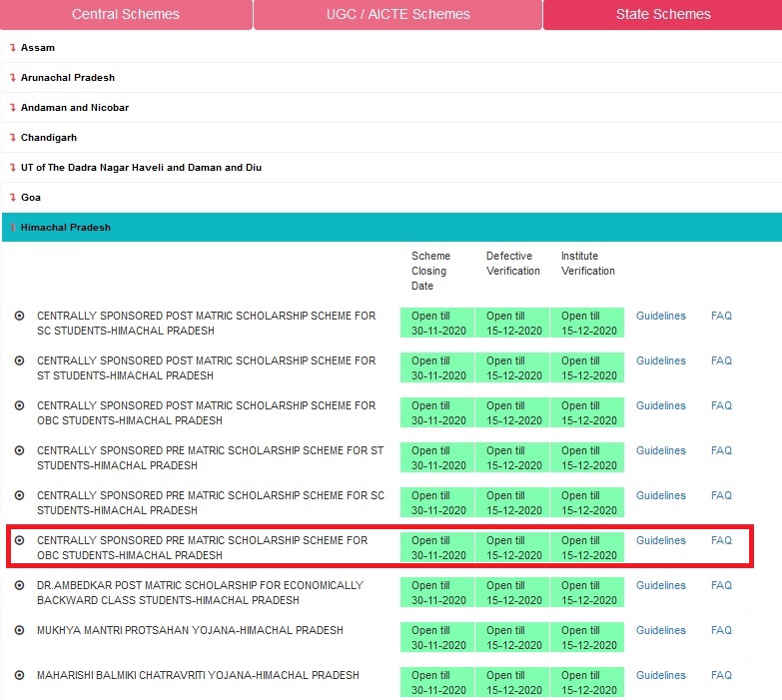
Task: Expand Dadra Nagar Haveli and Daman Diu
Action: (x=140, y=168)
